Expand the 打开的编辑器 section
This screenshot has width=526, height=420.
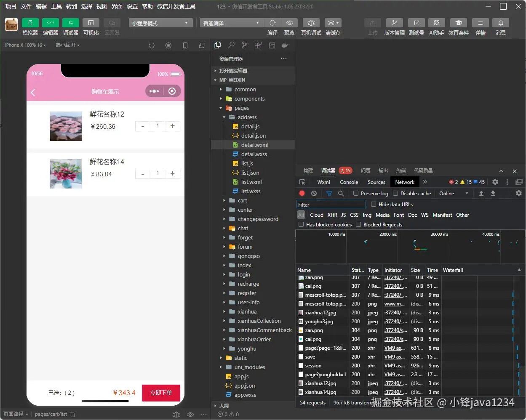(253, 71)
